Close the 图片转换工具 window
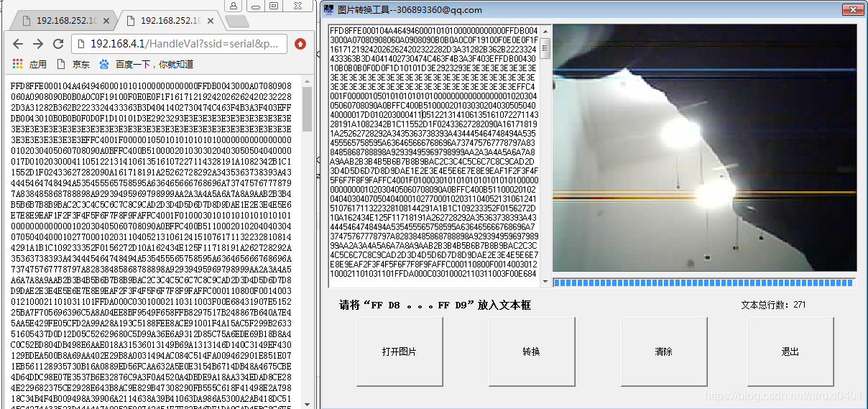 point(854,9)
